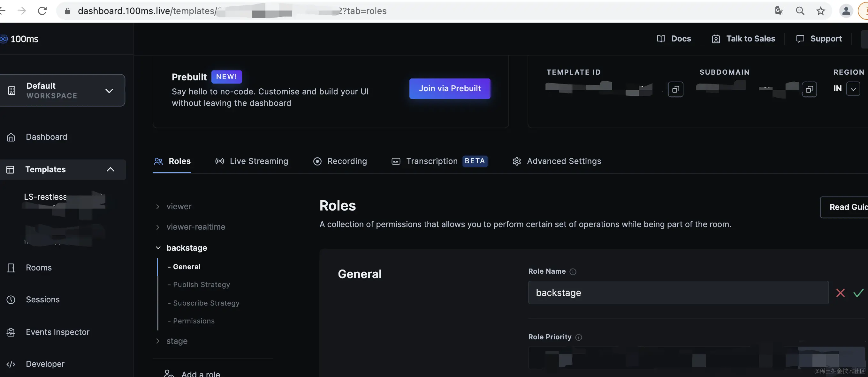Click Join via Prebuilt button

(450, 89)
